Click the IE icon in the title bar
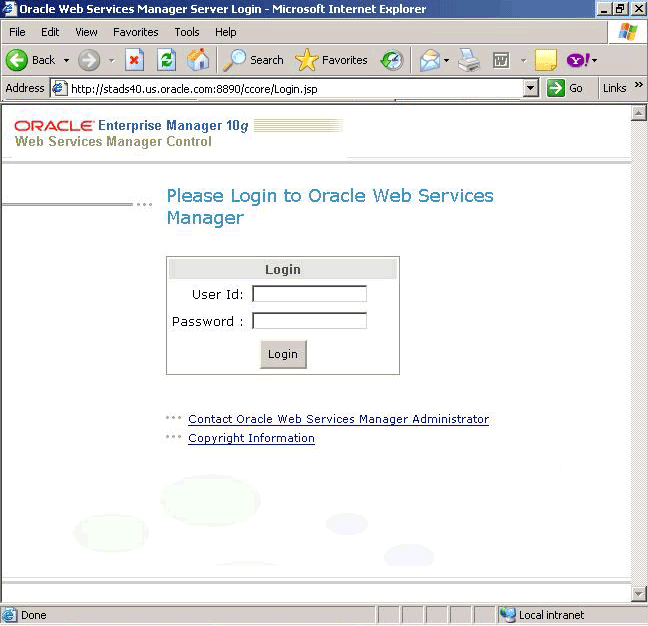 [9, 9]
